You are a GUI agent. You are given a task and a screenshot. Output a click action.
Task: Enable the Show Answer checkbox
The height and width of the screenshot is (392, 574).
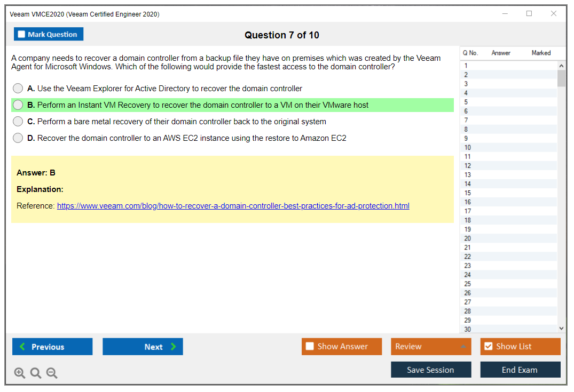(x=310, y=347)
